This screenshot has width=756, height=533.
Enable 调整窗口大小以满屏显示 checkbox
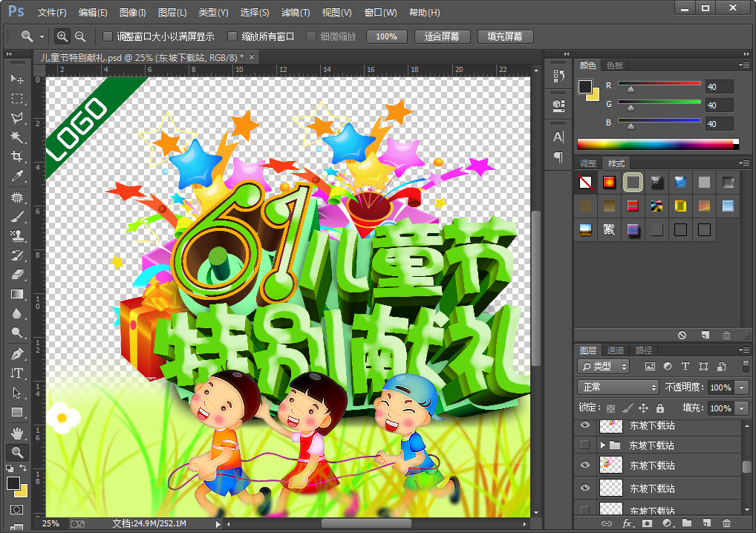click(x=108, y=36)
